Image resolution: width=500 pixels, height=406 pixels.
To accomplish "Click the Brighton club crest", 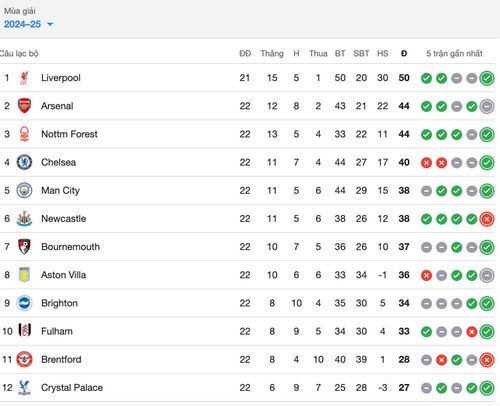I will 24,303.
